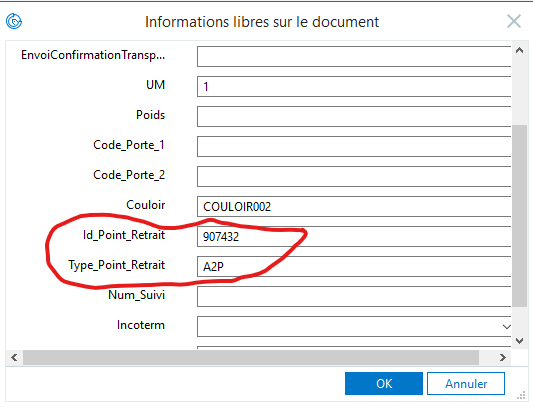The height and width of the screenshot is (407, 533).
Task: Click the horizontal scrollbar thumb
Action: coord(251,358)
